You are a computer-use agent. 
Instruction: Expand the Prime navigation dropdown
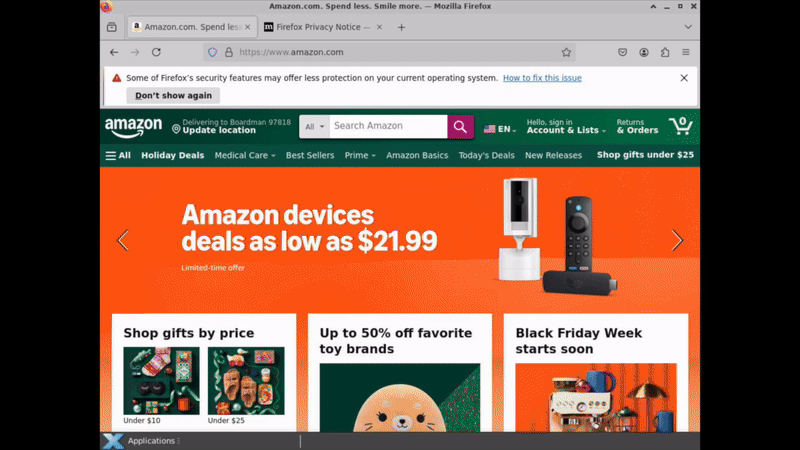pyautogui.click(x=360, y=155)
